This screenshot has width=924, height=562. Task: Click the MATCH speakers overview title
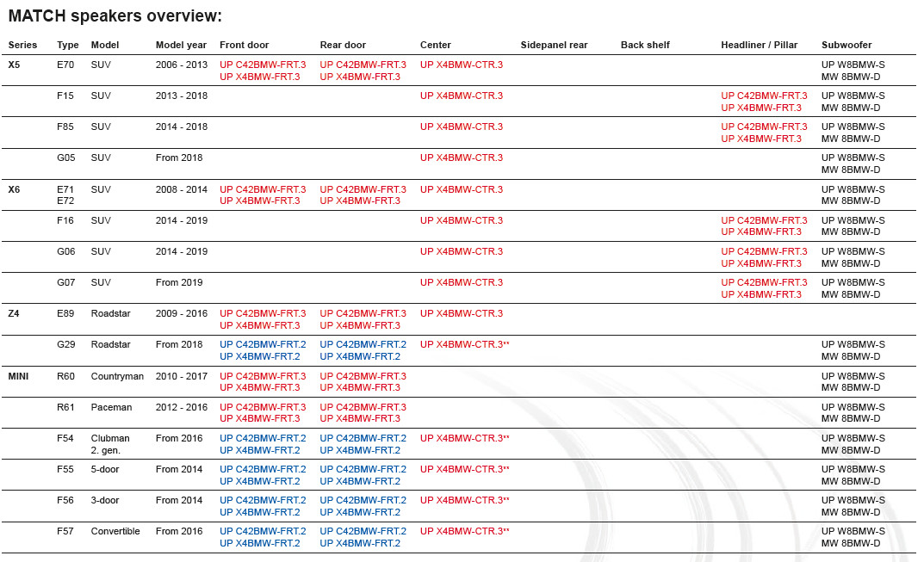point(115,16)
